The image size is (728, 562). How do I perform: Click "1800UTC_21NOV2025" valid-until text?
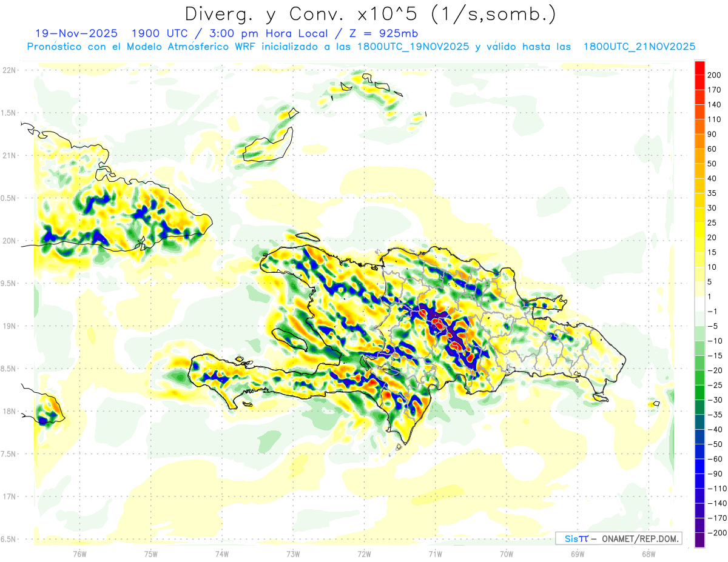coord(639,46)
